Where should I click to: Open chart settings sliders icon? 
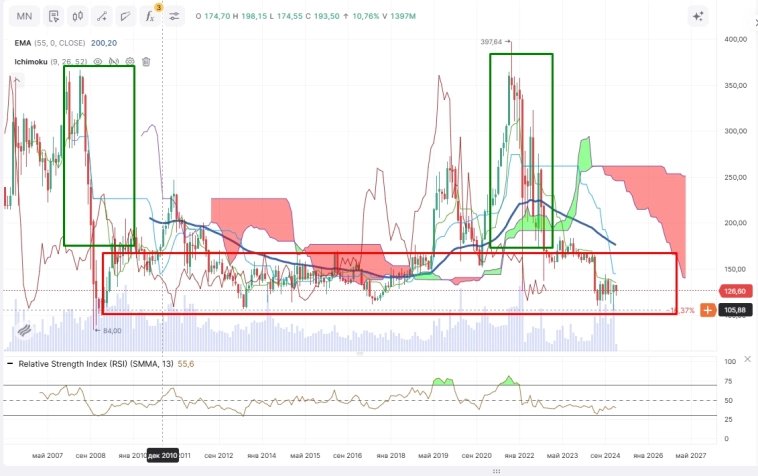coord(175,16)
